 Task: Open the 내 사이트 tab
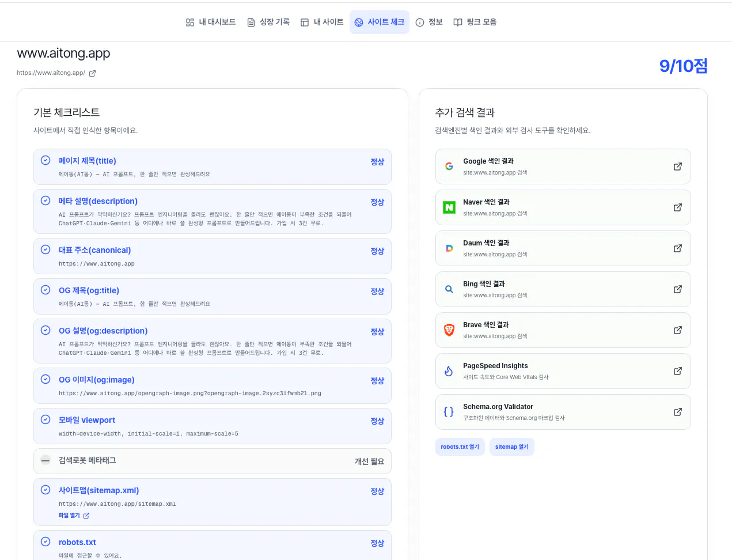(x=322, y=22)
